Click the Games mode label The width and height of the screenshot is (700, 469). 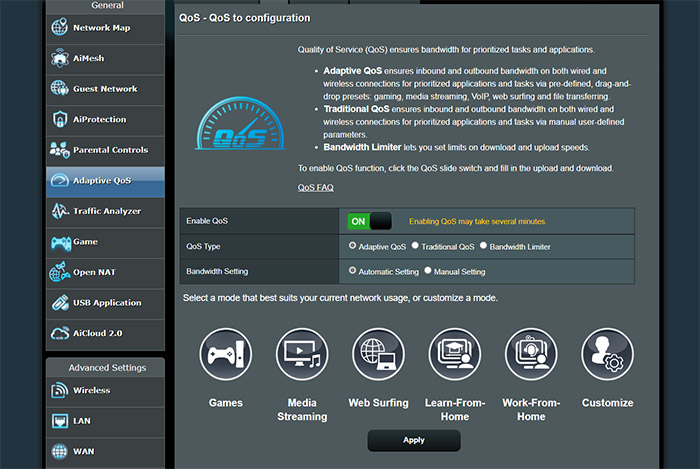point(225,403)
